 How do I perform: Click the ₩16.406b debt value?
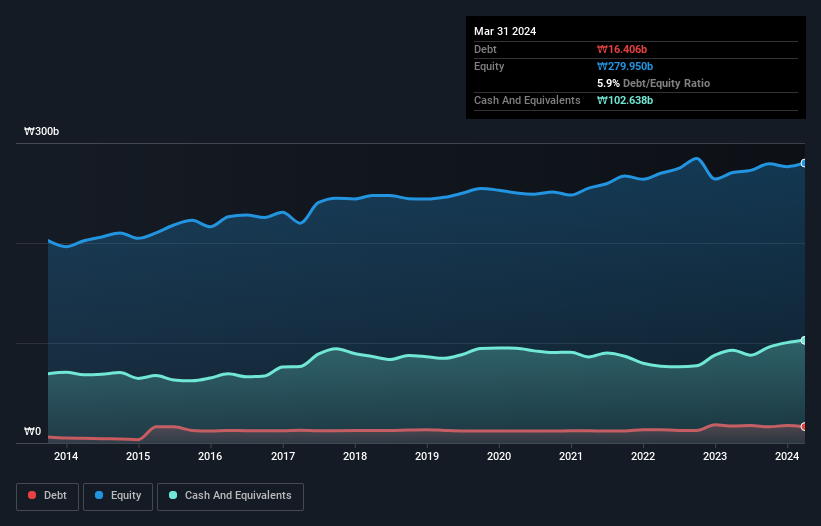[622, 49]
